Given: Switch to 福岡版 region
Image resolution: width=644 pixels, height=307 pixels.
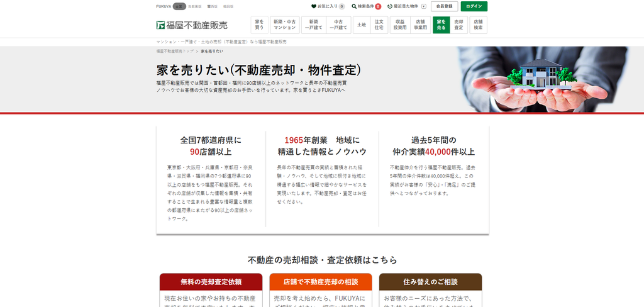Looking at the screenshot, I should (x=228, y=6).
